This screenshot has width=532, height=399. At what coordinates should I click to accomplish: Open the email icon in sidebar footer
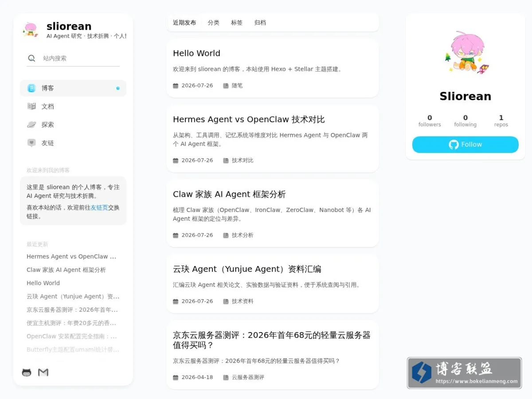(x=43, y=372)
